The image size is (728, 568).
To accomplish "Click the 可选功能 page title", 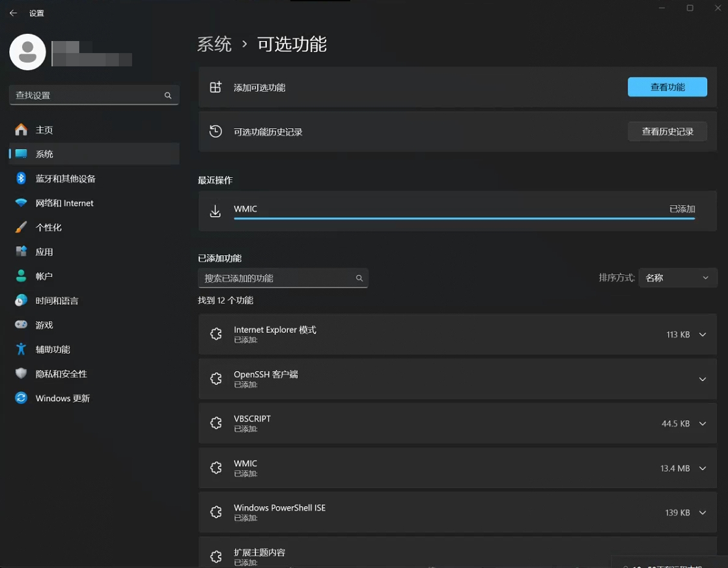I will click(292, 44).
